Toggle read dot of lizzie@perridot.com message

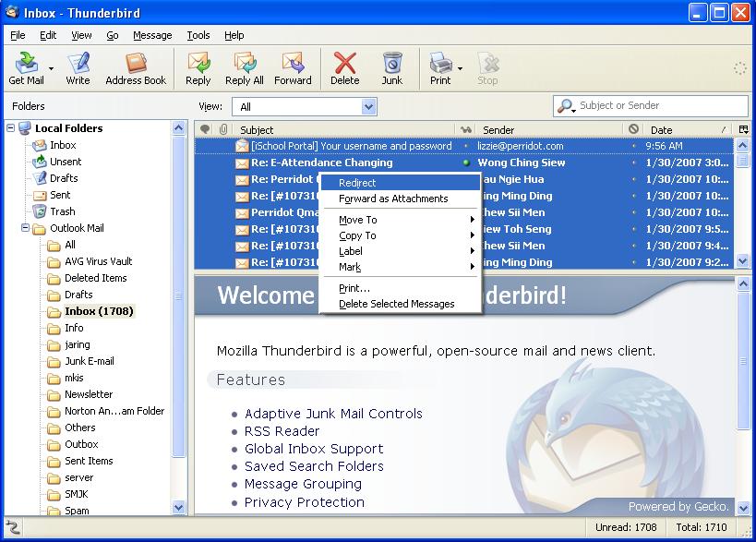click(466, 146)
